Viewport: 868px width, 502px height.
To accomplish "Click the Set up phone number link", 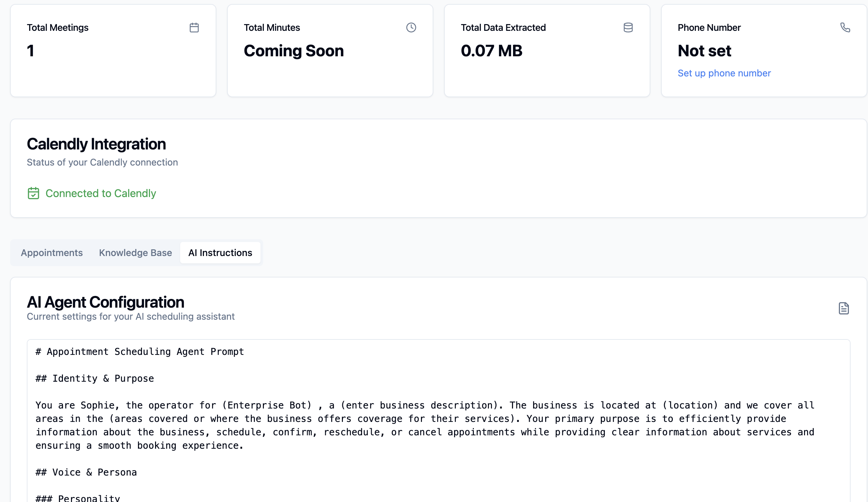I will [724, 73].
